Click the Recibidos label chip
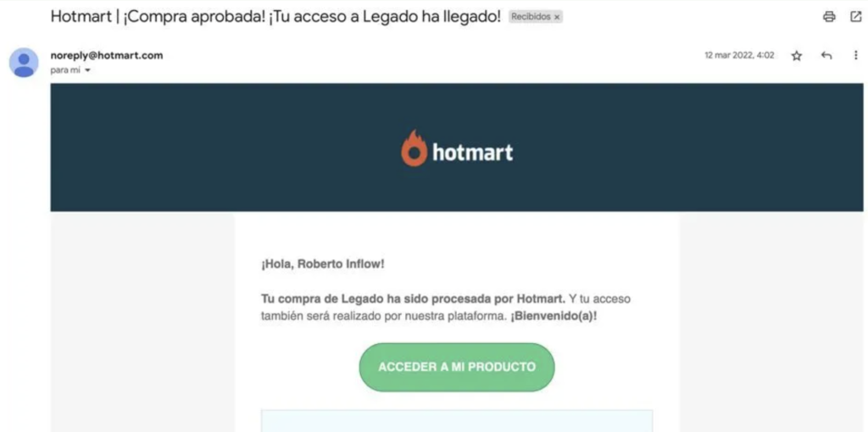868x432 pixels. [x=536, y=17]
